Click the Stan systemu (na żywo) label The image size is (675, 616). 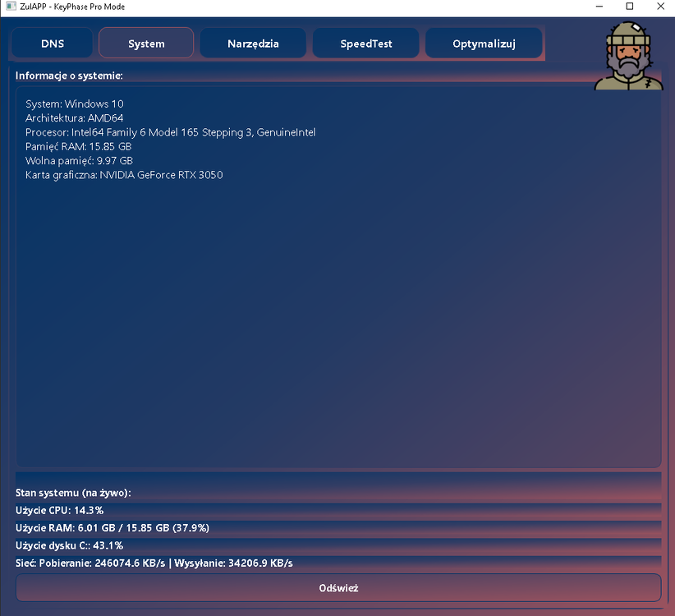[73, 493]
